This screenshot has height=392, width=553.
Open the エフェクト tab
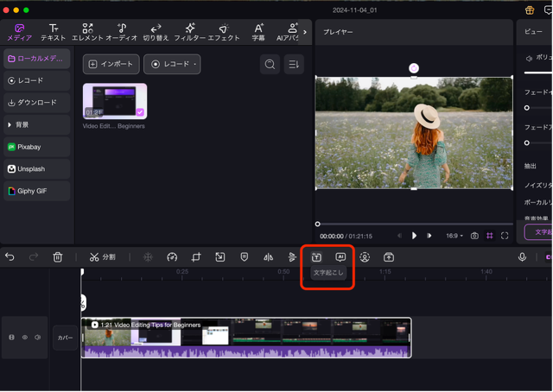(224, 33)
